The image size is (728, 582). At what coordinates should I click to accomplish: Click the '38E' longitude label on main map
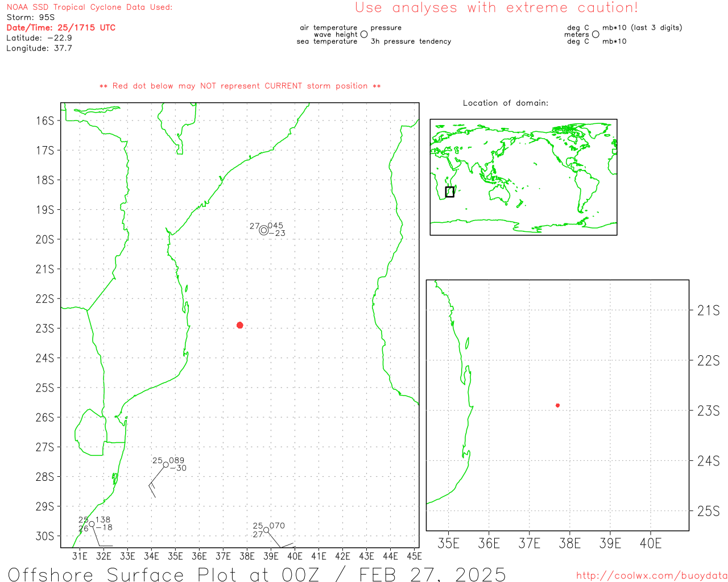tap(247, 556)
